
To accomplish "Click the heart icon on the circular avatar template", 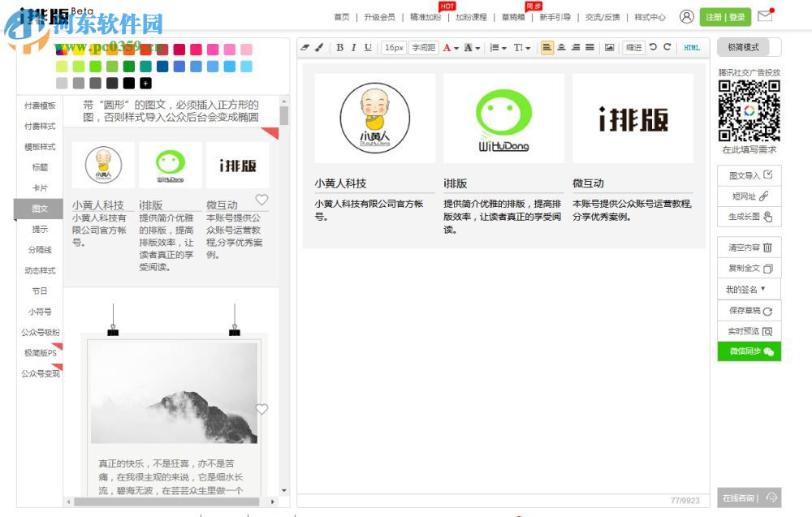I will (x=261, y=199).
